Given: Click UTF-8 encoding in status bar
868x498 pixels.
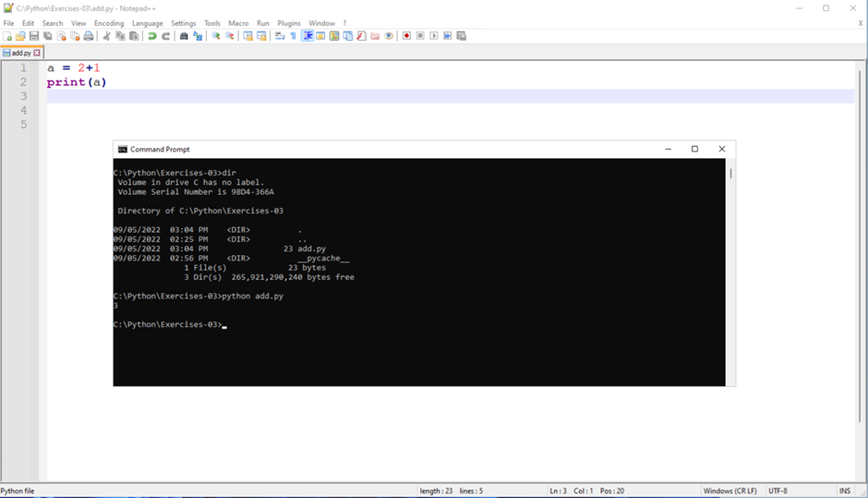Looking at the screenshot, I should pos(778,491).
